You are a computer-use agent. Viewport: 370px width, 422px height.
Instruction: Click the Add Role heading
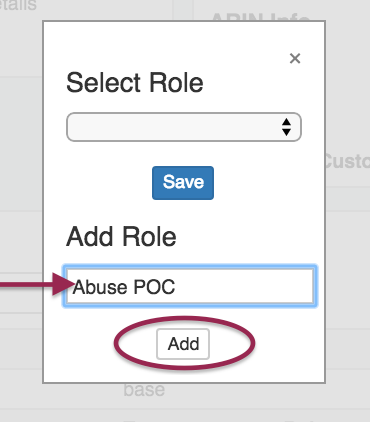(121, 237)
